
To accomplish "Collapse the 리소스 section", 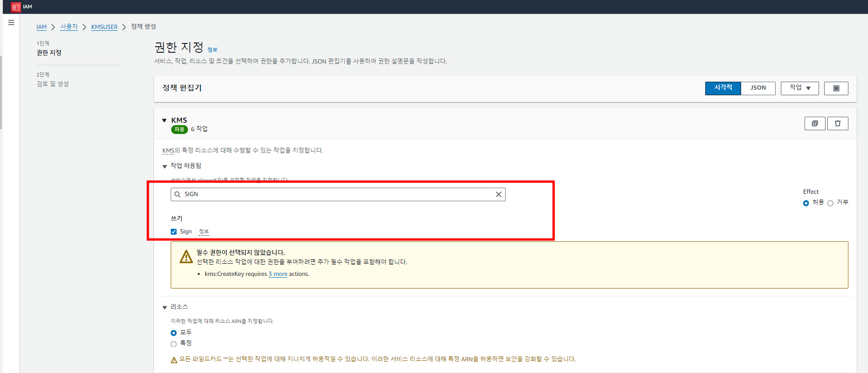I will (x=165, y=307).
